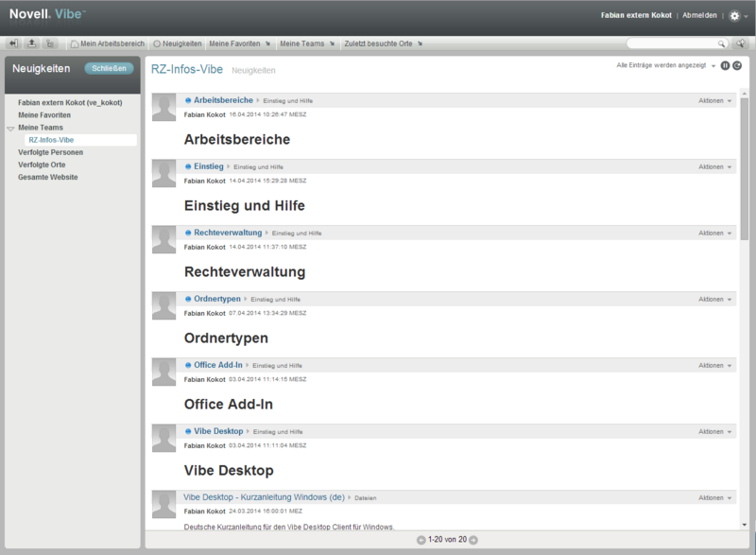Open the Alle Einträge werden angezeigt filter dropdown
The width and height of the screenshot is (756, 555).
point(666,65)
